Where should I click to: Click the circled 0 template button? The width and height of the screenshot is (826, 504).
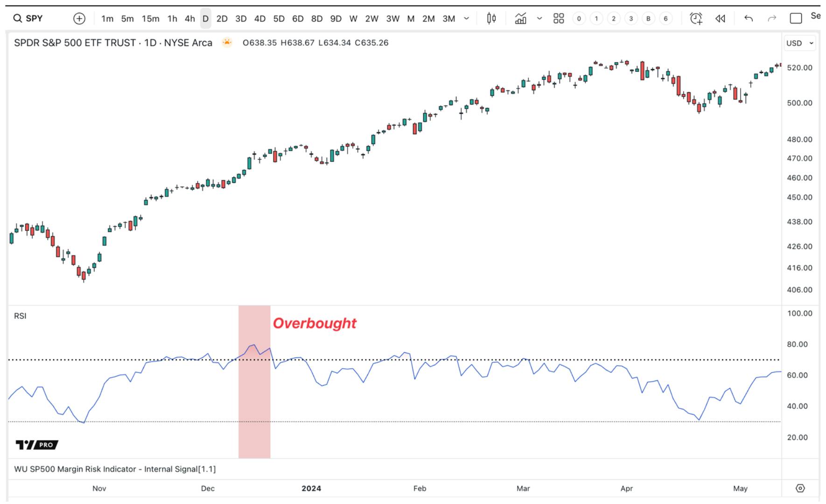pos(579,19)
